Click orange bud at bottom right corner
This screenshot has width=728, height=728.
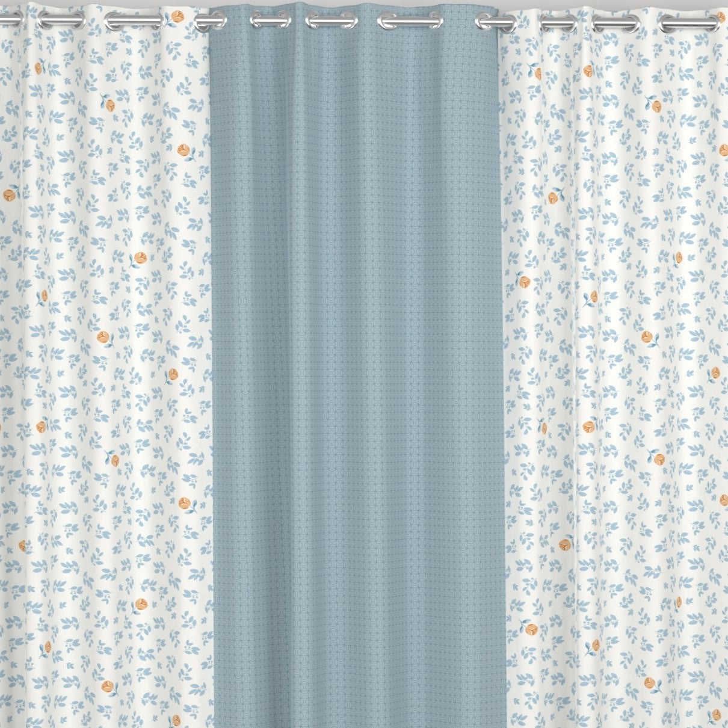click(x=715, y=714)
